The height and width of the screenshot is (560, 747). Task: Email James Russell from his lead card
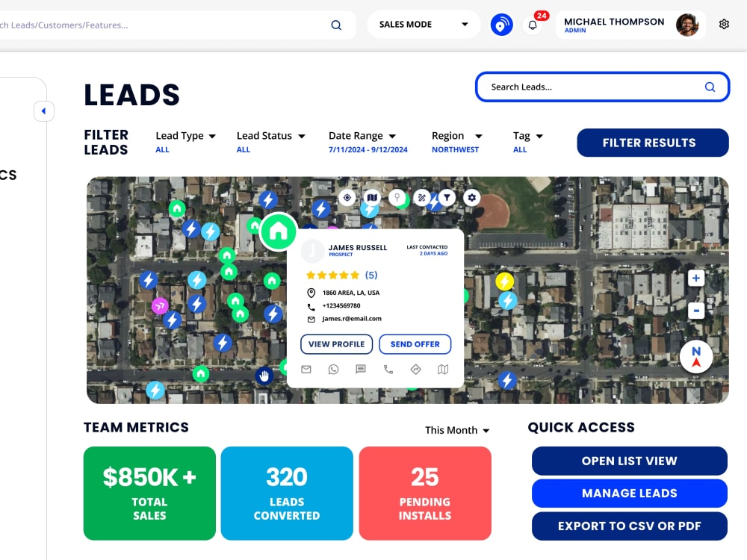pyautogui.click(x=306, y=369)
